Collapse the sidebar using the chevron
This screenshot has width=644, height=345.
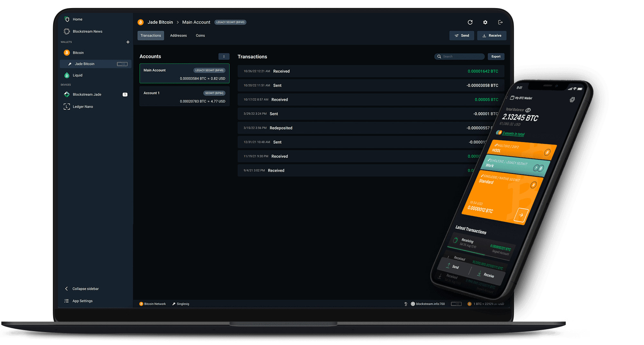click(x=67, y=289)
